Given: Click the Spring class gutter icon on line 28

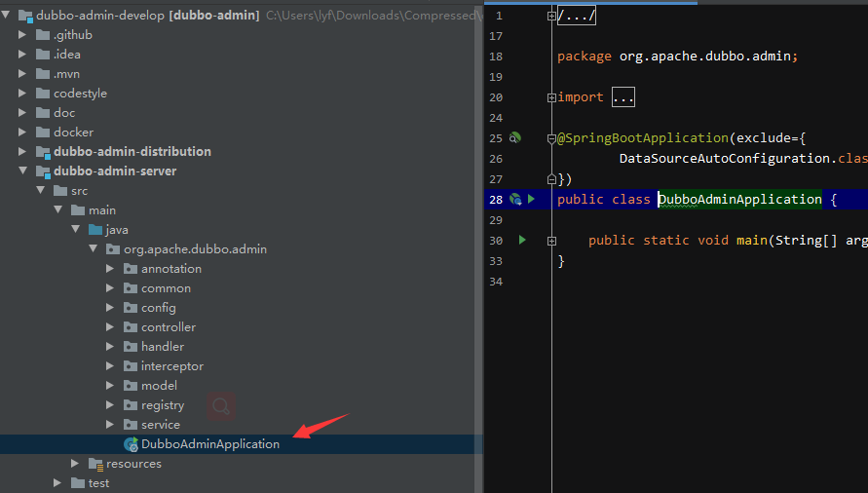Looking at the screenshot, I should (515, 199).
